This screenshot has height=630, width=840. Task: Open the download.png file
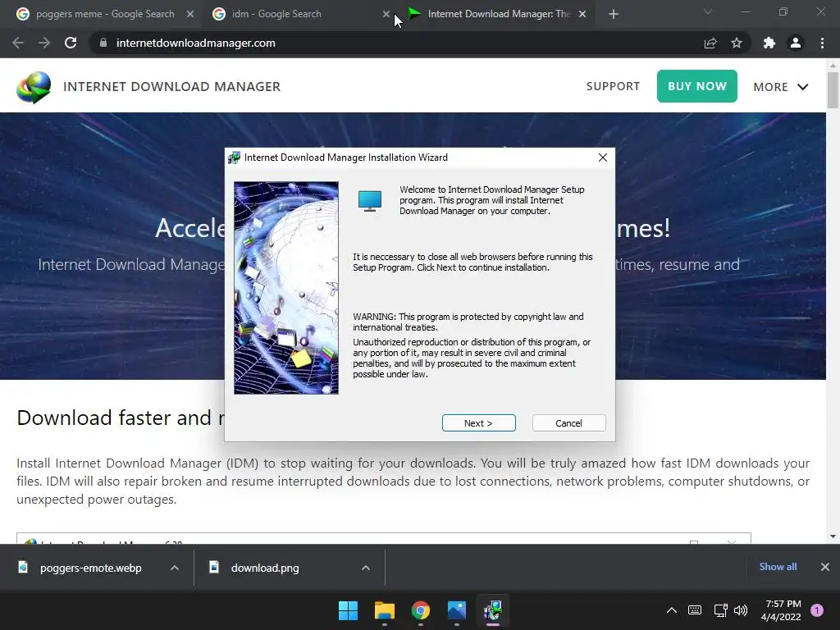265,568
